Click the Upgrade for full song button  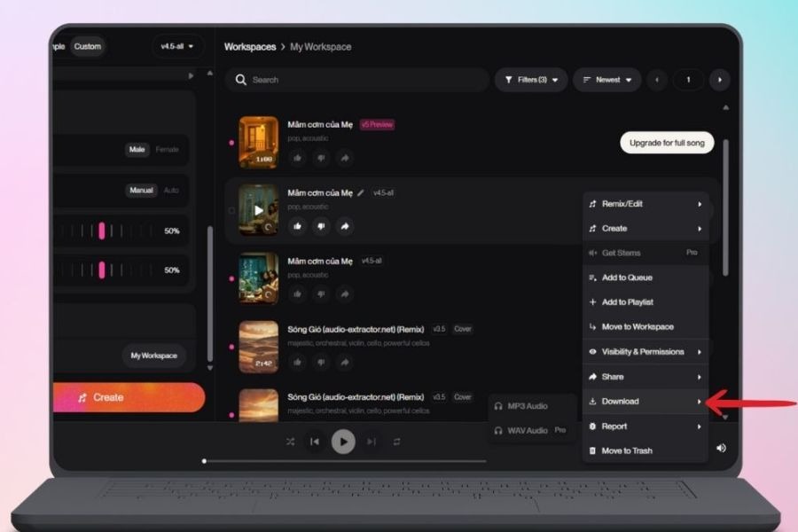click(x=666, y=143)
